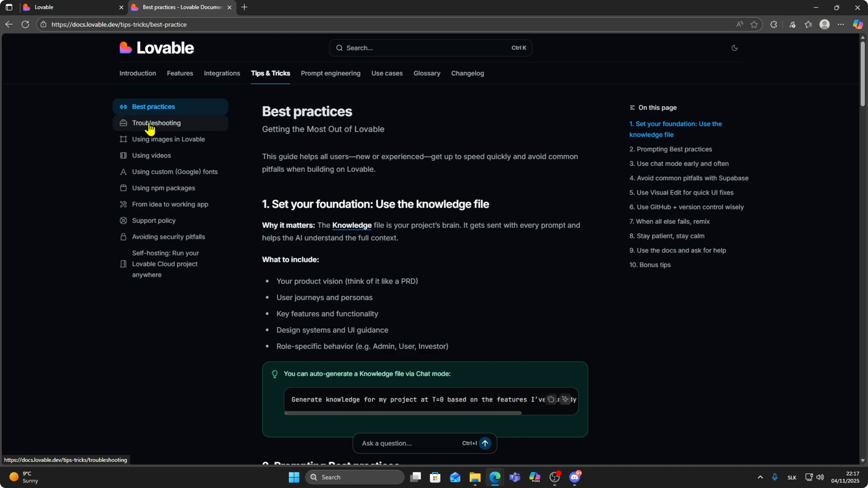Open the Introduction tab
Viewport: 868px width, 488px height.
138,73
